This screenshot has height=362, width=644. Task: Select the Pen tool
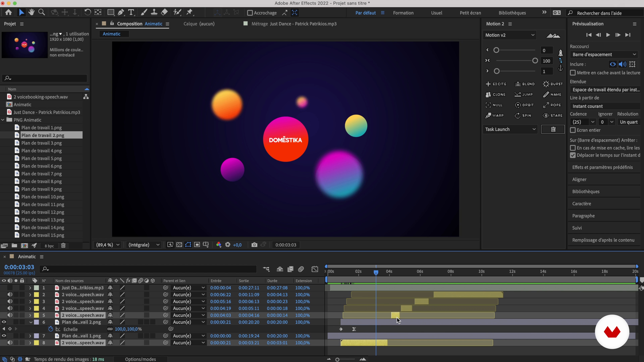pyautogui.click(x=121, y=12)
